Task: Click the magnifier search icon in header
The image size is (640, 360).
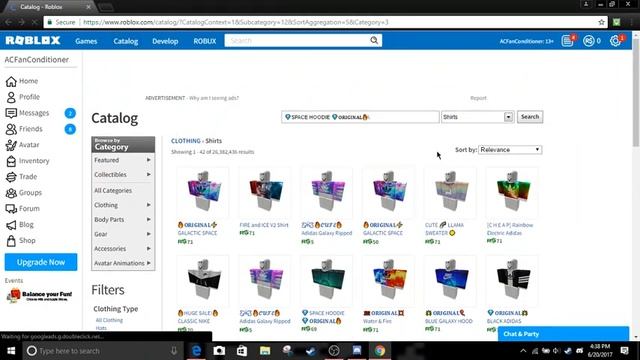Action: [374, 40]
